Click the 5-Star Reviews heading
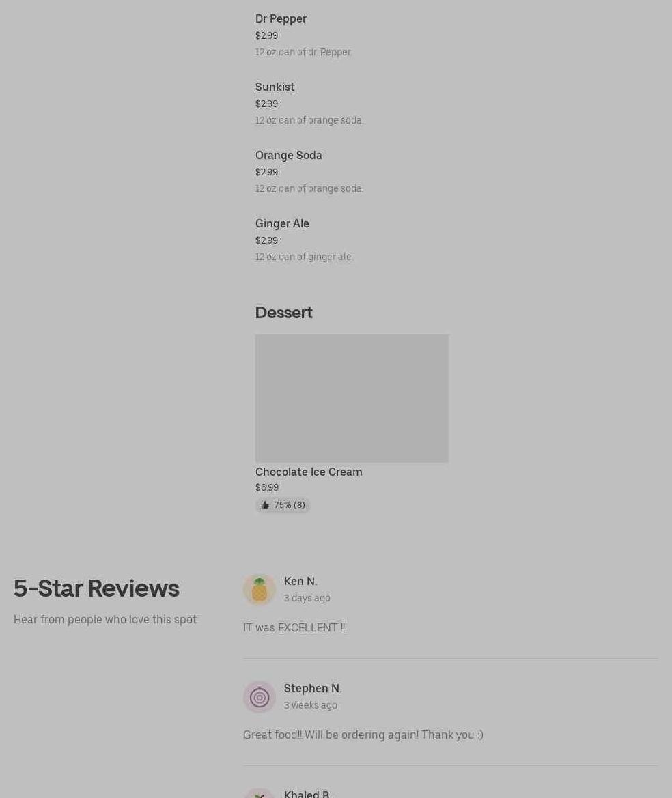 pos(96,588)
